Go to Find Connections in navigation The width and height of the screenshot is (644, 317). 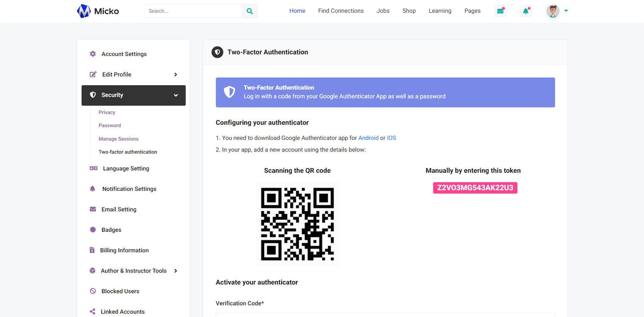point(341,11)
